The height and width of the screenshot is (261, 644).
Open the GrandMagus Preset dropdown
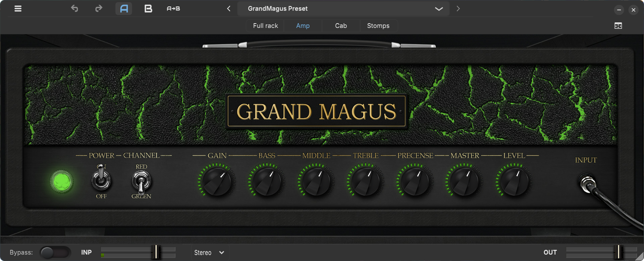(x=438, y=9)
